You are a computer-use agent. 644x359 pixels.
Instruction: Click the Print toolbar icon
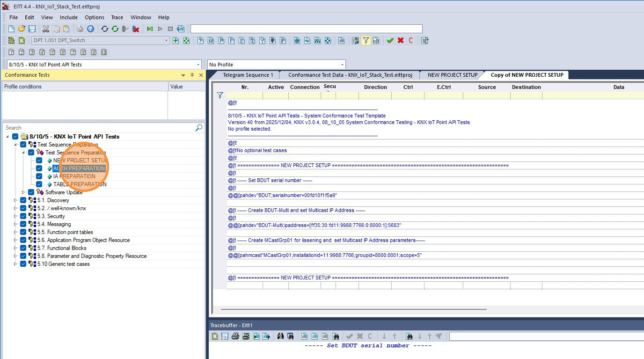[80, 29]
